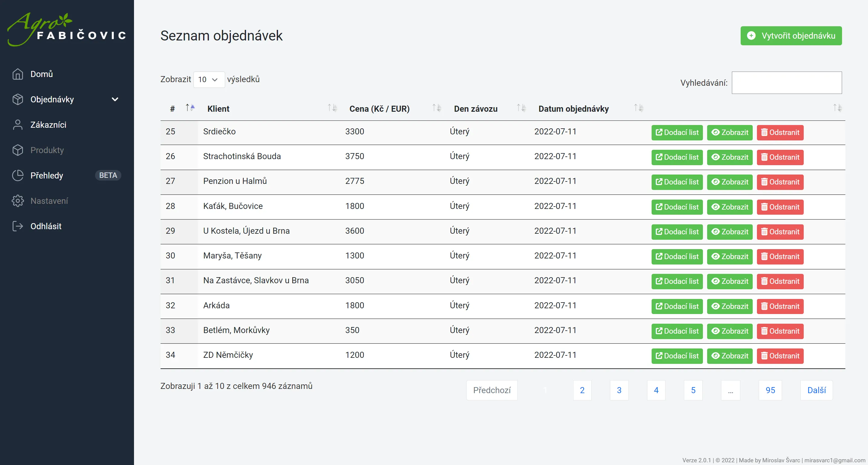This screenshot has height=465, width=868.
Task: Go to page 3 of orders
Action: (x=619, y=390)
